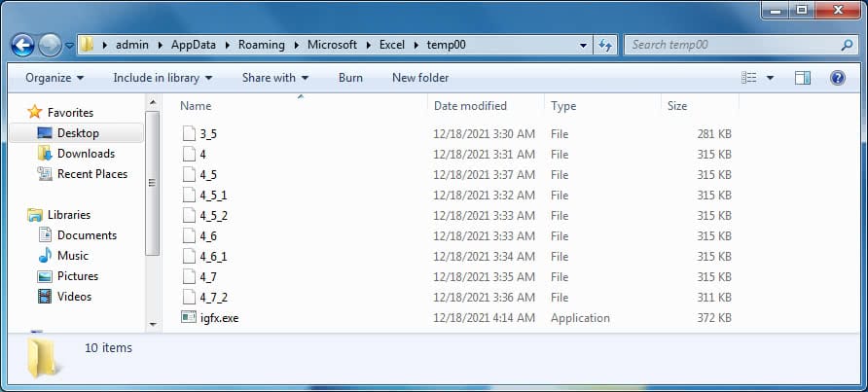
Task: Open the Share with menu
Action: point(275,78)
